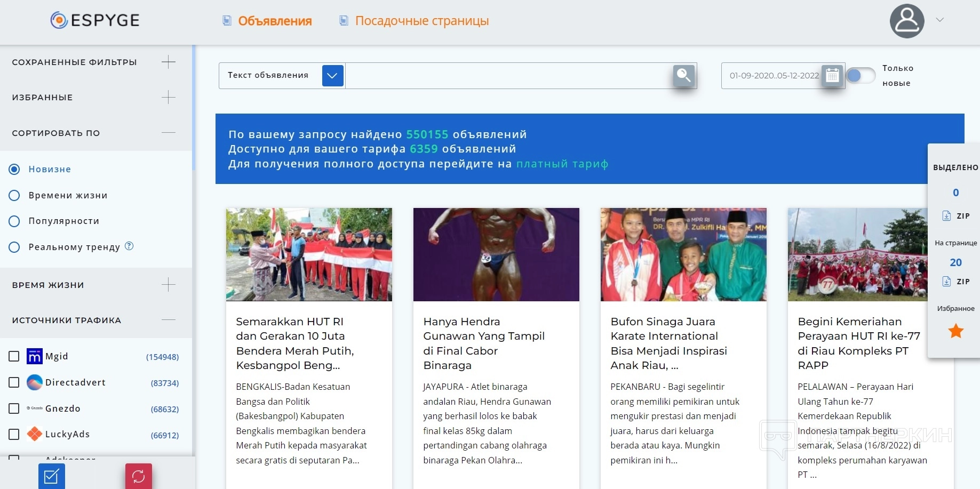Focus the ad text search field
Image resolution: width=980 pixels, height=489 pixels.
click(x=509, y=76)
